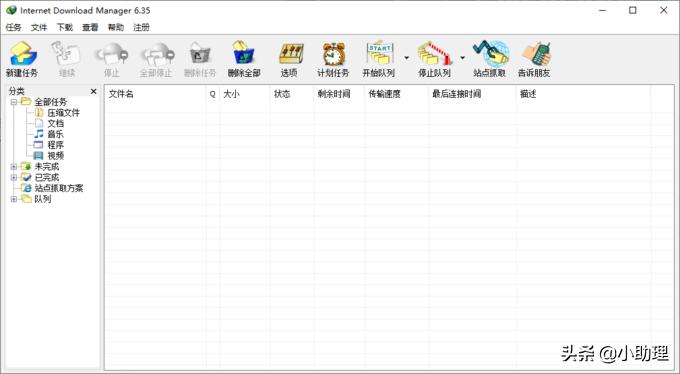Select the 文档 category
Screen dimensions: 680x374
56,124
